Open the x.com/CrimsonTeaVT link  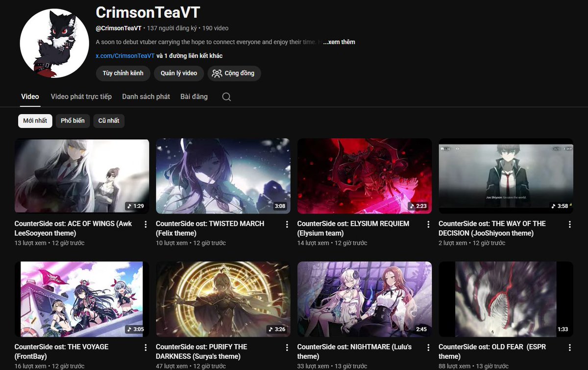click(x=125, y=56)
